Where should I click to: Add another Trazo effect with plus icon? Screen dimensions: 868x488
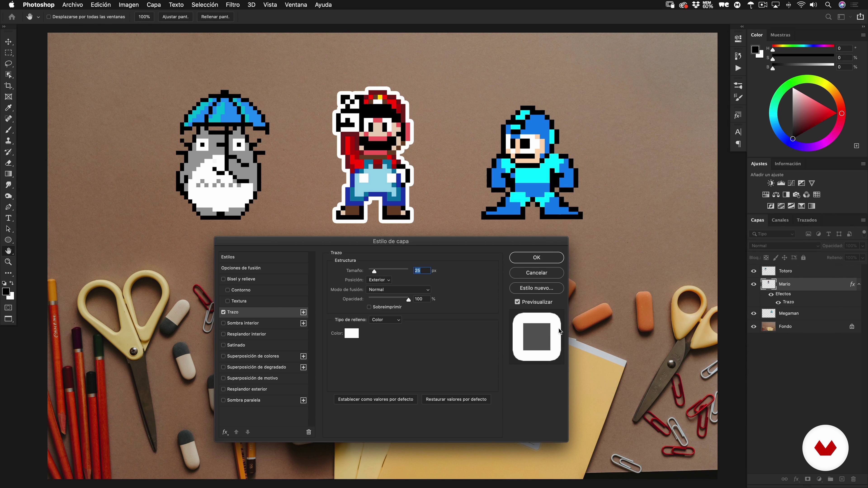(304, 312)
